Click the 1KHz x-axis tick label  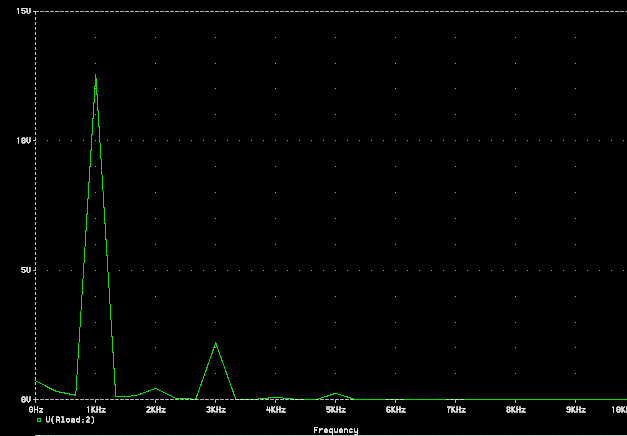(x=96, y=410)
